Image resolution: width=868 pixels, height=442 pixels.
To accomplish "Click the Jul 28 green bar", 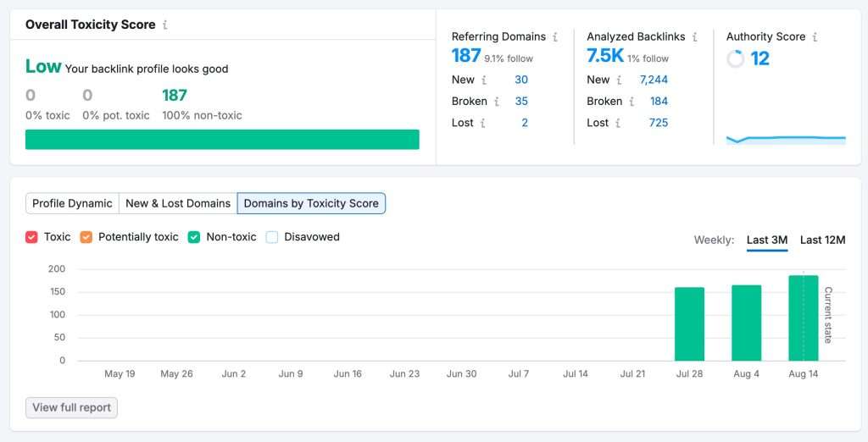I will coord(689,324).
